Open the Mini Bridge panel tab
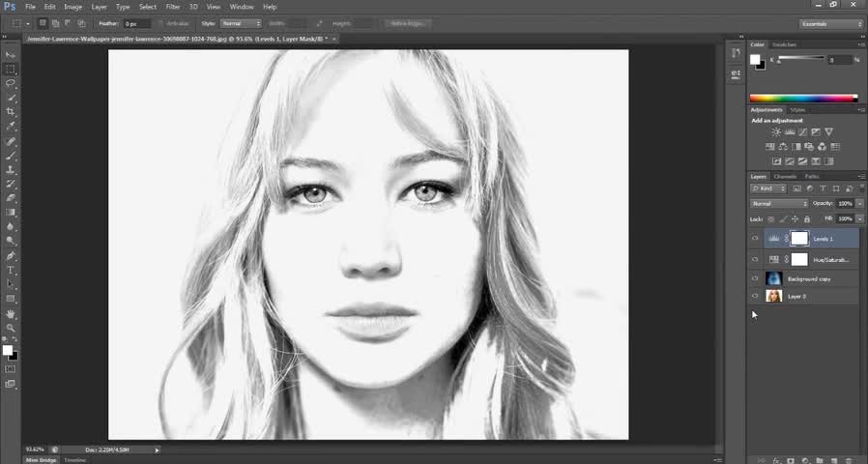The width and height of the screenshot is (868, 464). (41, 460)
